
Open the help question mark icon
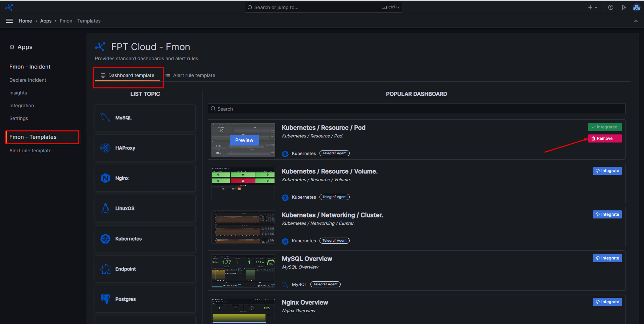(x=611, y=7)
